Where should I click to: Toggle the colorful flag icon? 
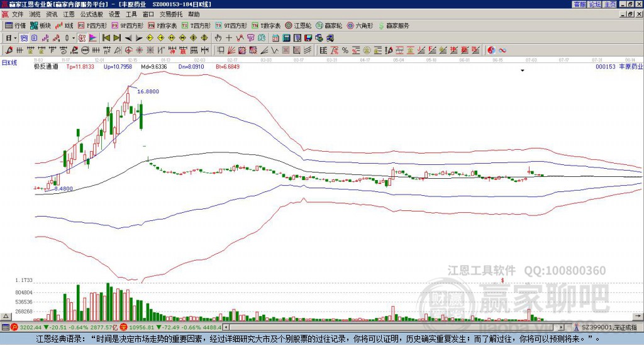[x=93, y=38]
